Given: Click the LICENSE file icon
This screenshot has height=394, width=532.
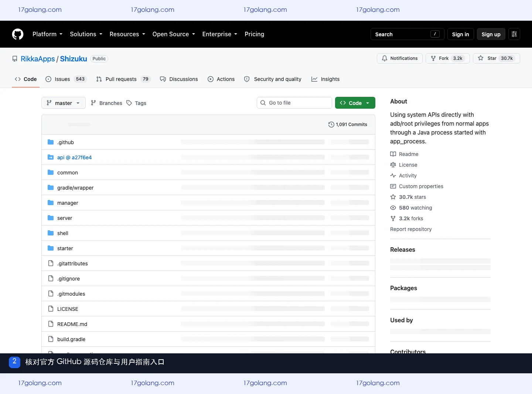Looking at the screenshot, I should click(51, 309).
